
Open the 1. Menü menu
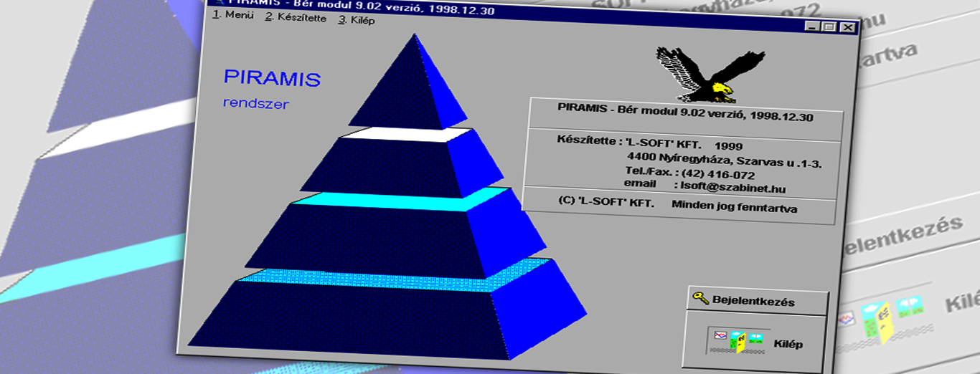pyautogui.click(x=233, y=16)
